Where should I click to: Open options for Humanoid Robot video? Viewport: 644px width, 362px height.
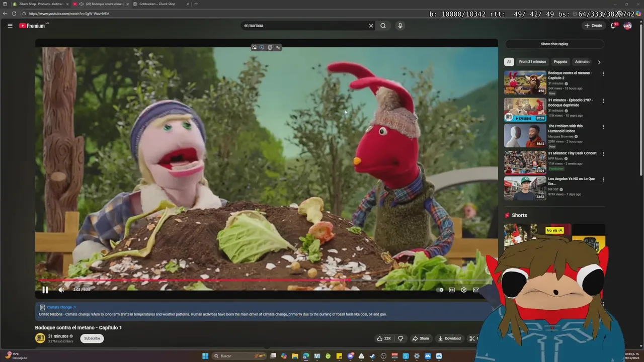(x=603, y=127)
